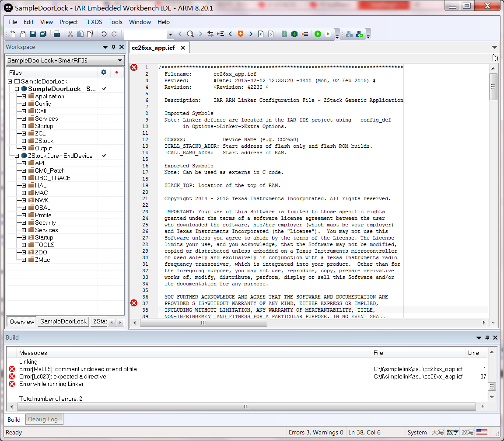Open the Workspace panel menu arrow
504x441 pixels.
(x=105, y=47)
